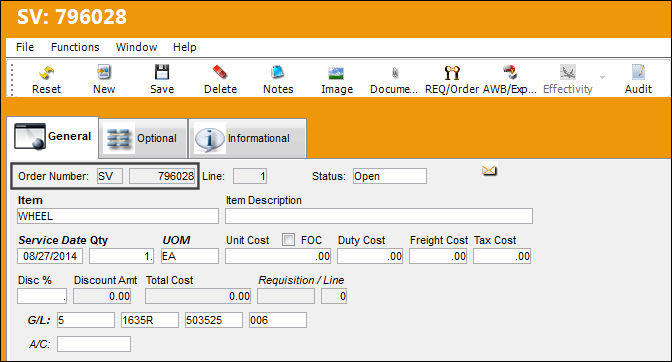672x362 pixels.
Task: Click the Requisition / Line label
Action: [301, 280]
